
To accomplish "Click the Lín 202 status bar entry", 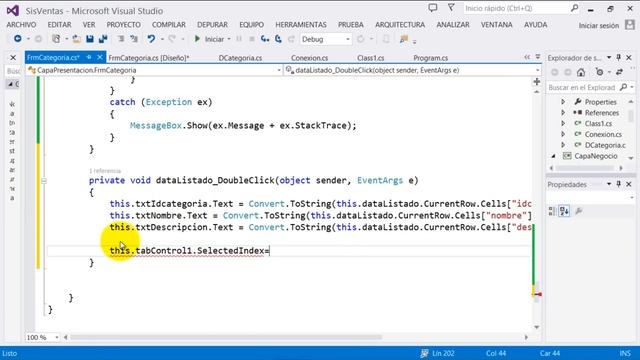I will click(443, 353).
